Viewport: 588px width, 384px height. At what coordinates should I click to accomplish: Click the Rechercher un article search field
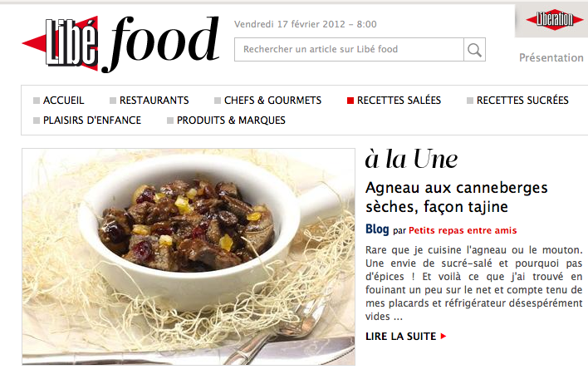[349, 50]
